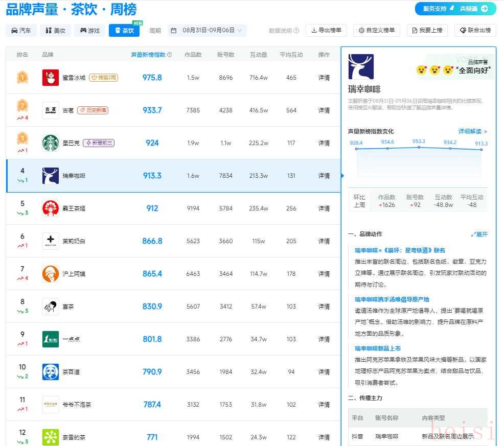Click the help icon beside 数据说明
Screen dimensions: 504x446
pyautogui.click(x=296, y=31)
